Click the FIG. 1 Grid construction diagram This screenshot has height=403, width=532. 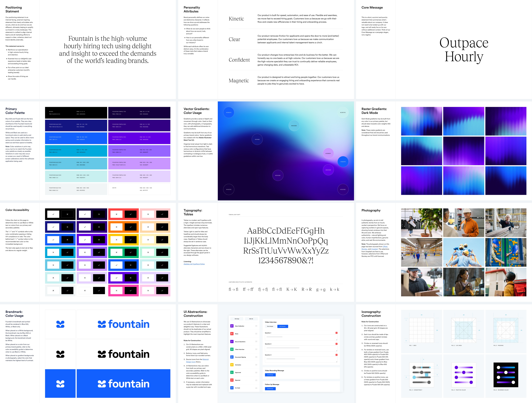(422, 330)
